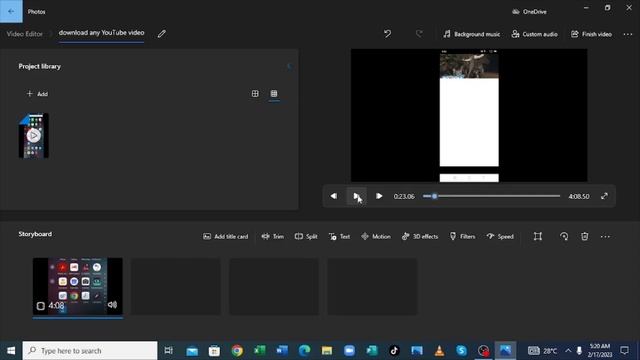The width and height of the screenshot is (640, 360).
Task: Open Skype from taskbar
Action: [462, 351]
